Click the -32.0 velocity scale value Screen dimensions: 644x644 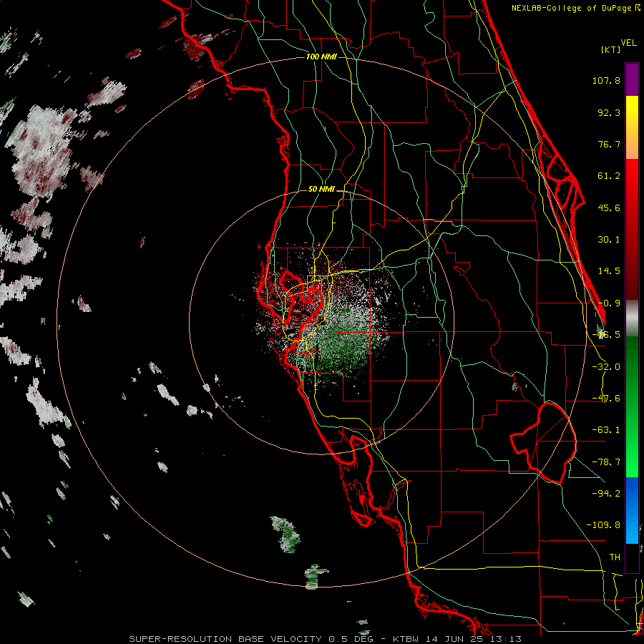tap(606, 367)
